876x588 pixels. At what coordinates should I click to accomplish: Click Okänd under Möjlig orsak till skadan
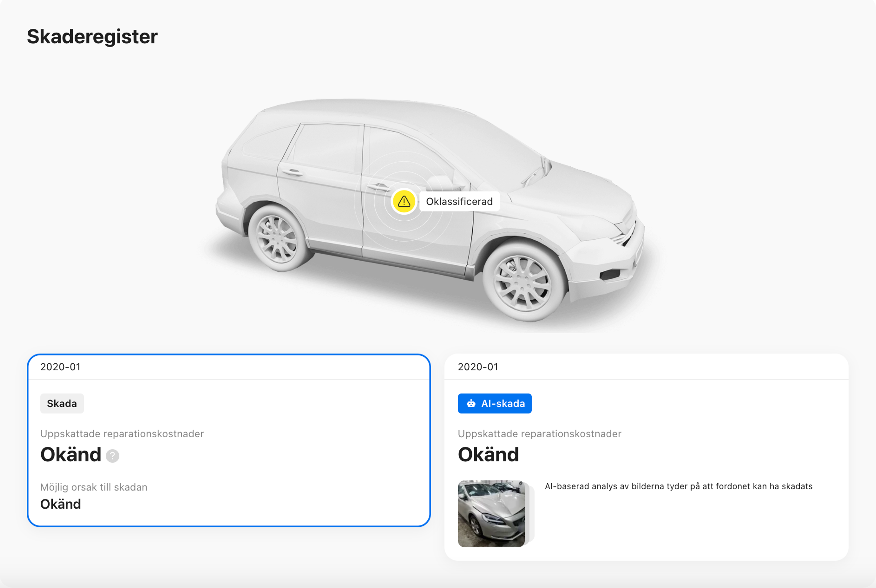coord(60,504)
